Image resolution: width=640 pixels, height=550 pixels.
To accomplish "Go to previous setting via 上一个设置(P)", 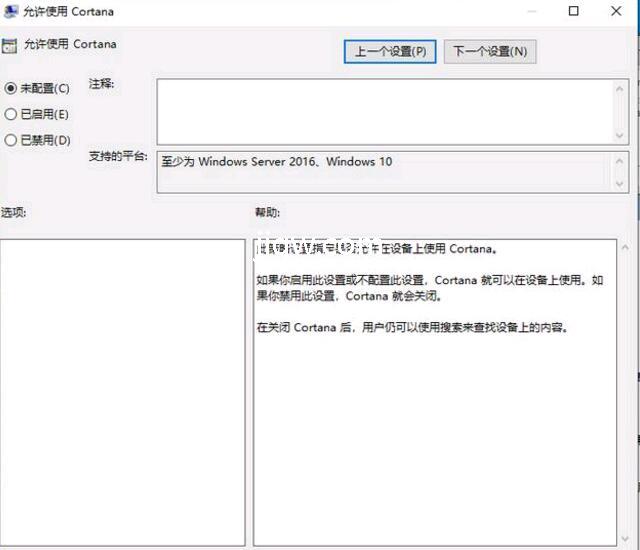I will [x=390, y=51].
